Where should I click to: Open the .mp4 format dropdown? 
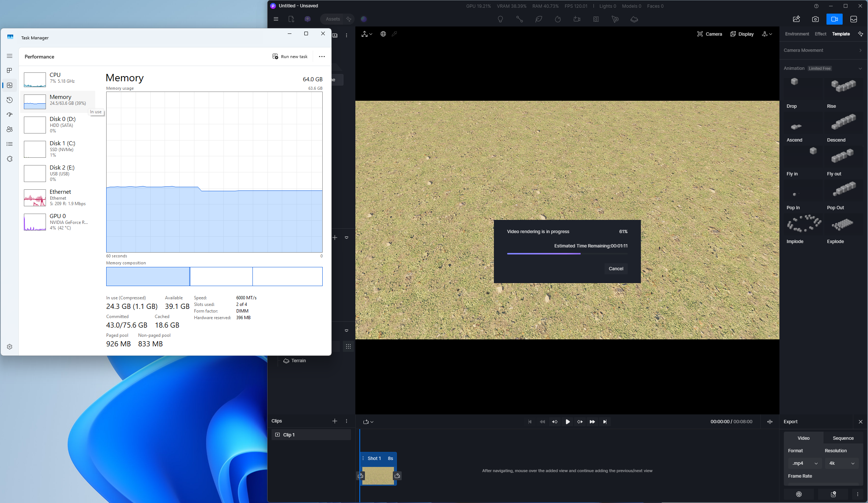[x=804, y=463]
